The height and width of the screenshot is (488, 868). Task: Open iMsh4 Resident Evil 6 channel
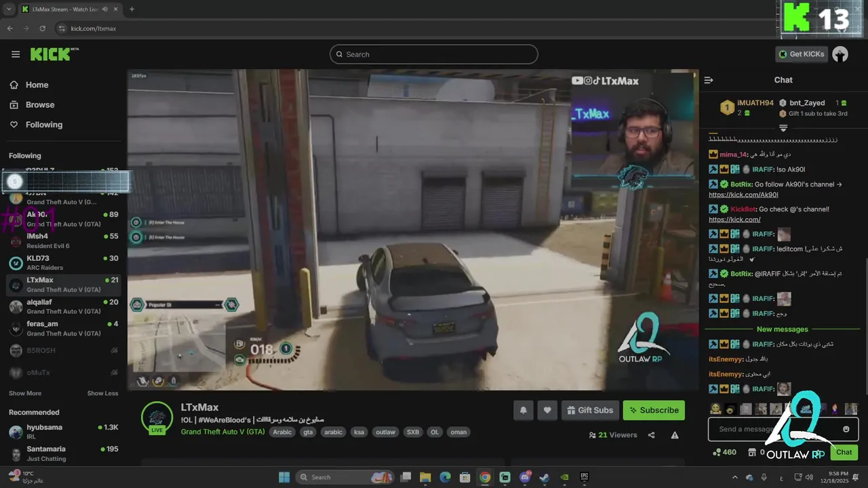click(63, 241)
